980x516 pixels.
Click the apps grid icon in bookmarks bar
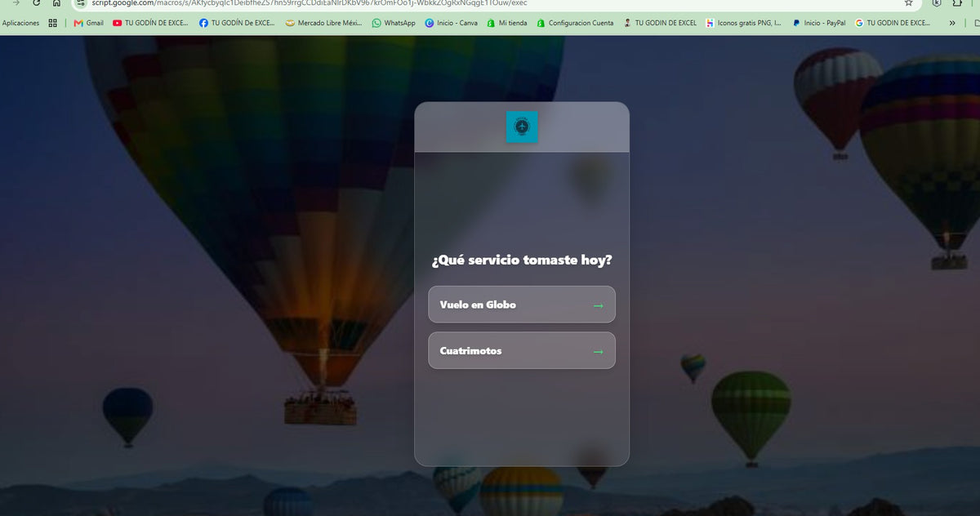point(53,23)
